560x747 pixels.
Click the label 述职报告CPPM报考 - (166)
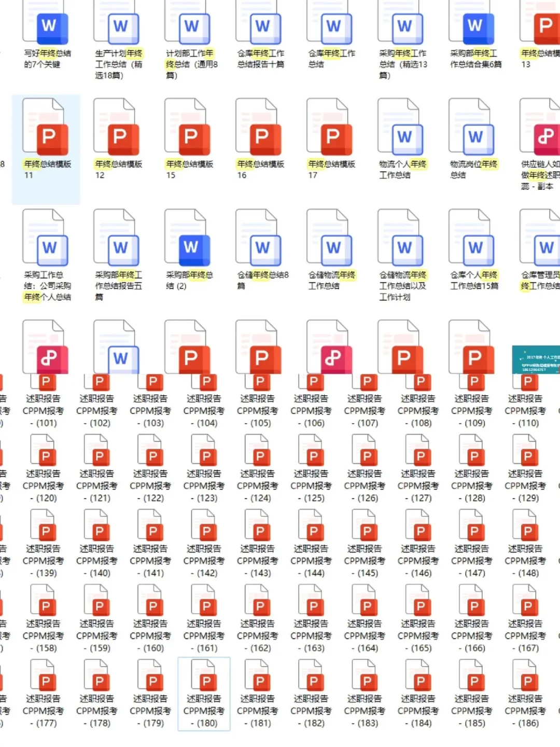[472, 636]
